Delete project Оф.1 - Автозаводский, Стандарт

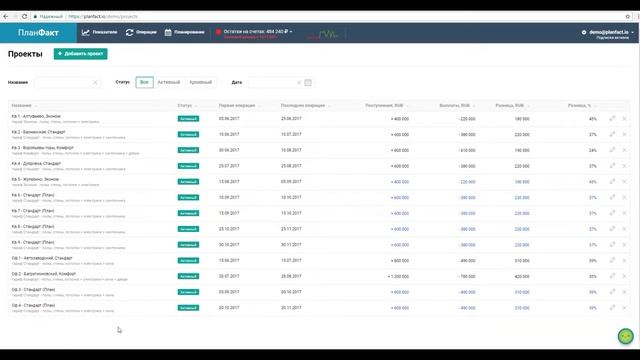(624, 260)
